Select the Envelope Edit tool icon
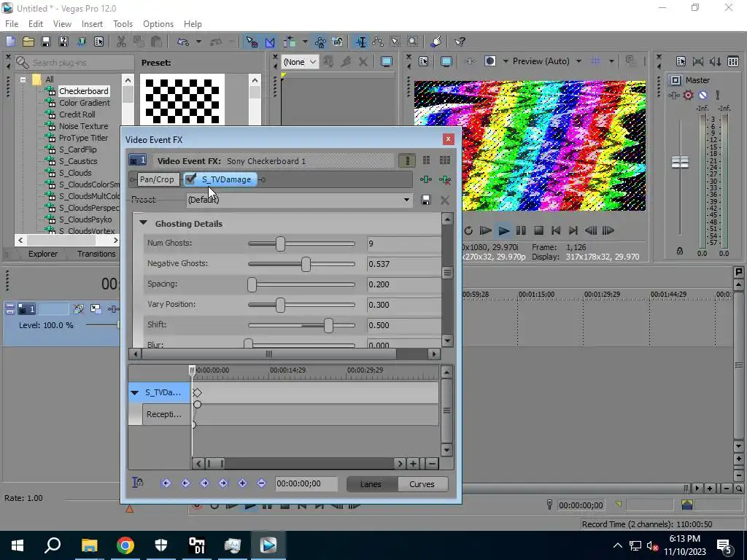Viewport: 747px width, 560px height. point(378,42)
